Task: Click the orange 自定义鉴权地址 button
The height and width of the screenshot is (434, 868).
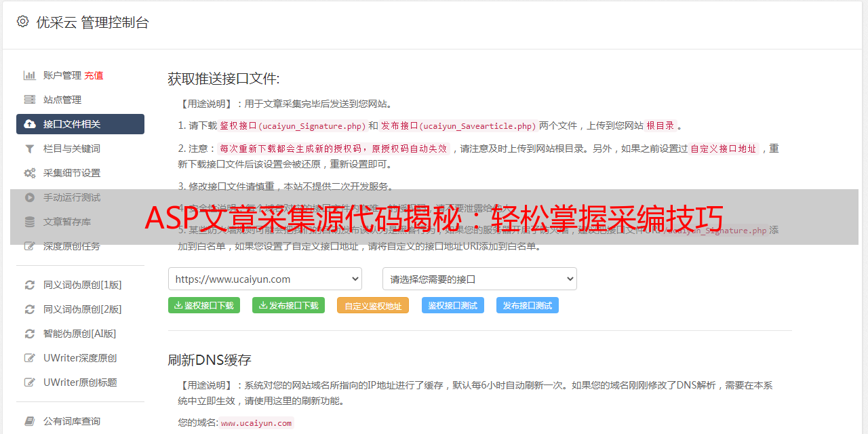Action: coord(373,305)
